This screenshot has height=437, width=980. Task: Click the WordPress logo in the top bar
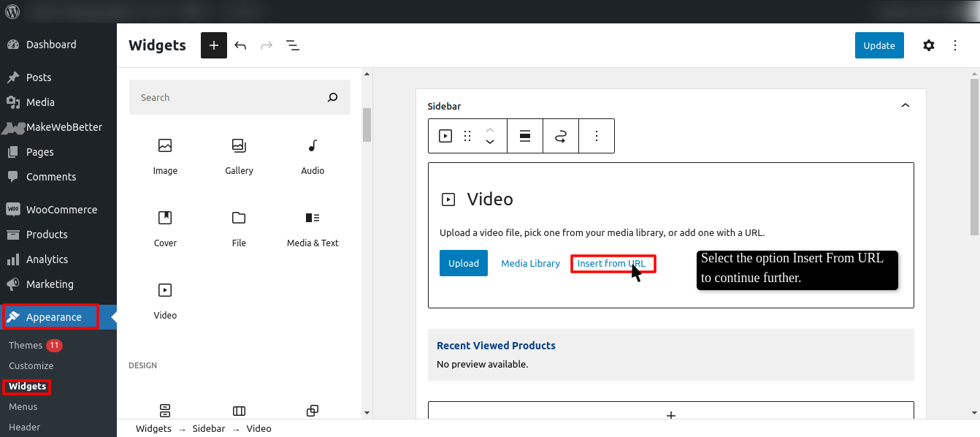pos(12,11)
